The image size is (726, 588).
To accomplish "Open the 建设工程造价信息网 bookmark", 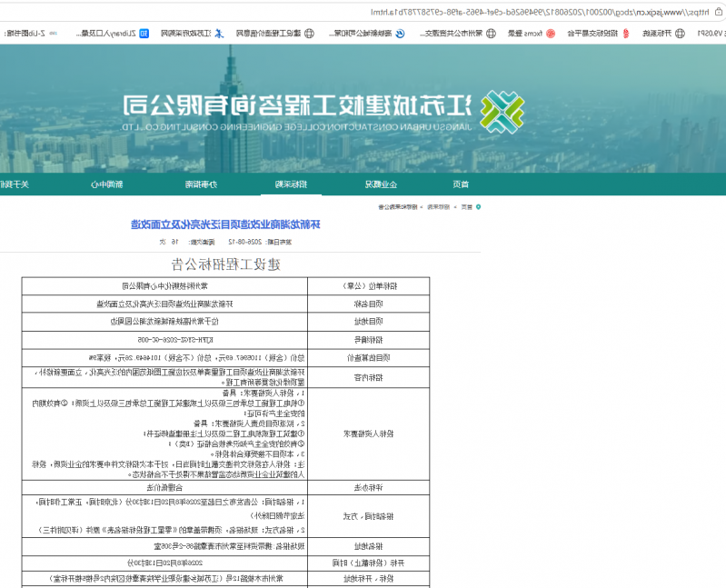I will 274,34.
